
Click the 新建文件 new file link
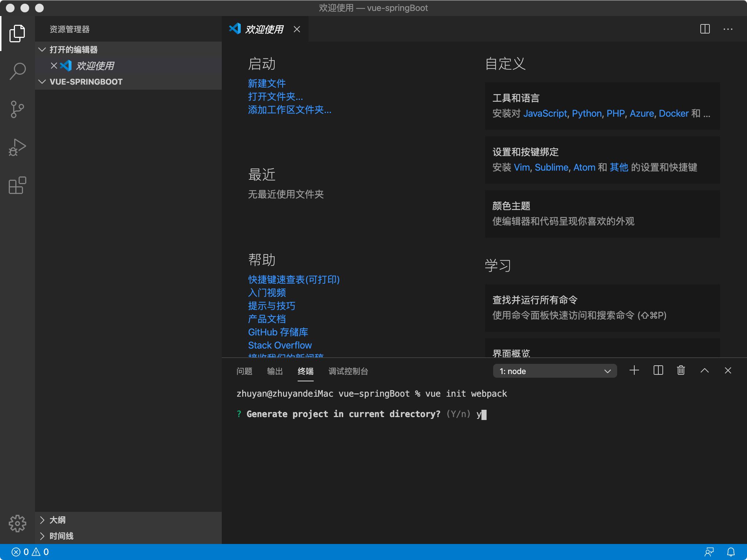pos(267,83)
